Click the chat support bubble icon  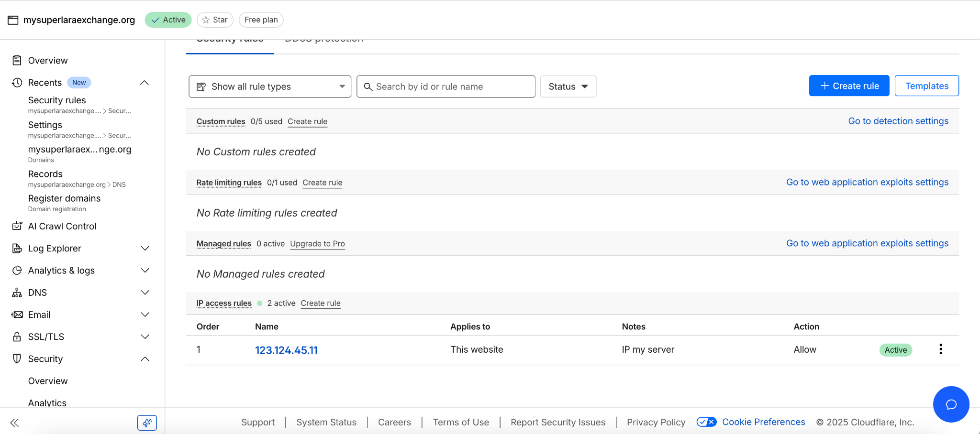click(951, 404)
